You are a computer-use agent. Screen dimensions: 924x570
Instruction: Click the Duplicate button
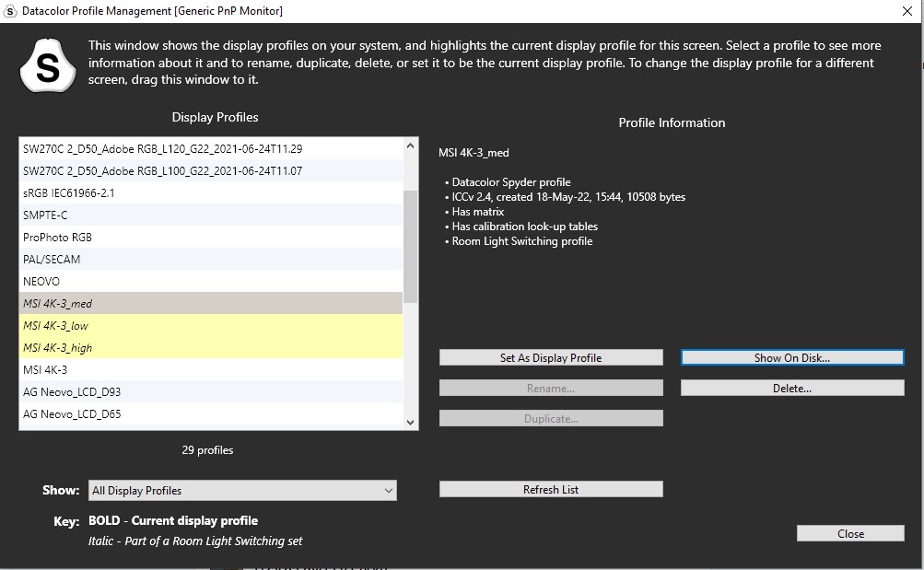[551, 419]
